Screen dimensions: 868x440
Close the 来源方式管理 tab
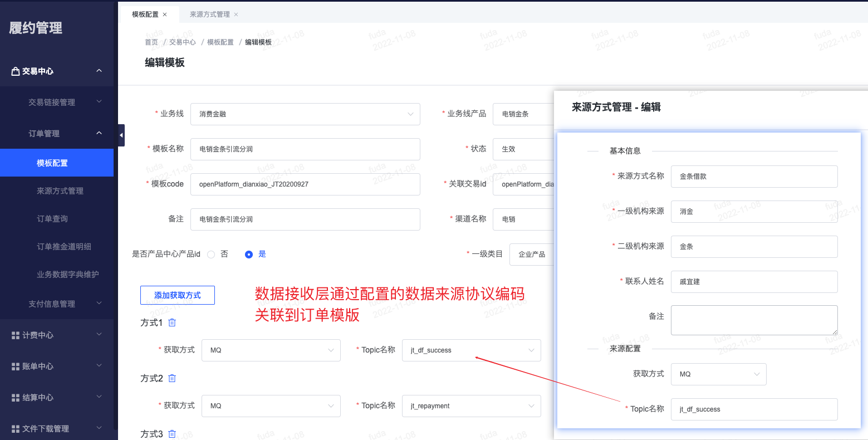click(x=236, y=14)
